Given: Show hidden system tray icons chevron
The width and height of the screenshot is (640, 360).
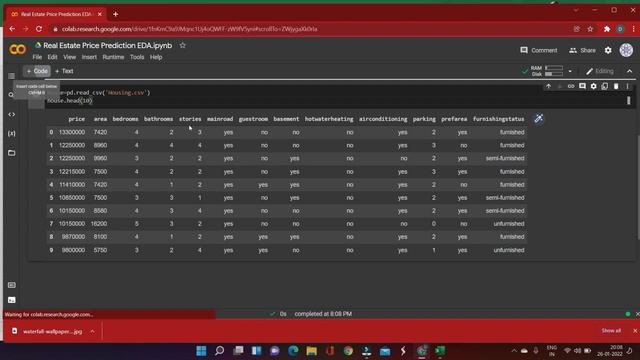Looking at the screenshot, I should point(513,351).
